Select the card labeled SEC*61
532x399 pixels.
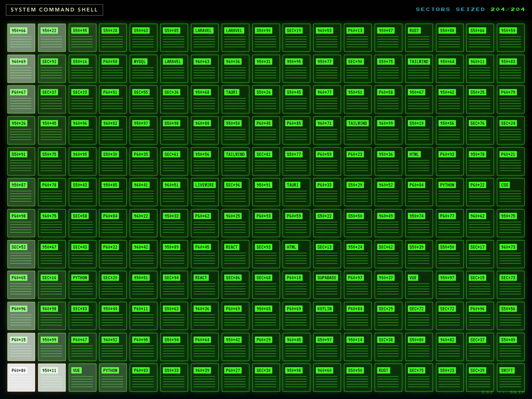coord(174,161)
